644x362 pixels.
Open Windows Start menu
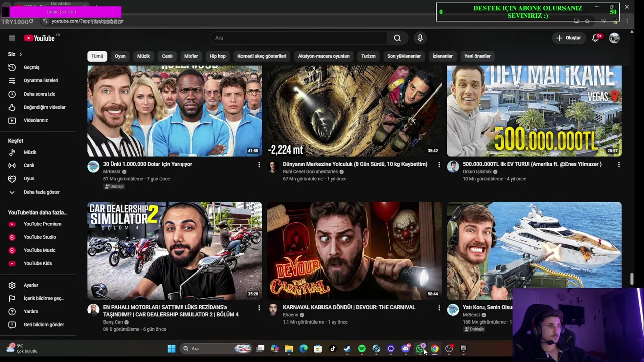point(171,348)
